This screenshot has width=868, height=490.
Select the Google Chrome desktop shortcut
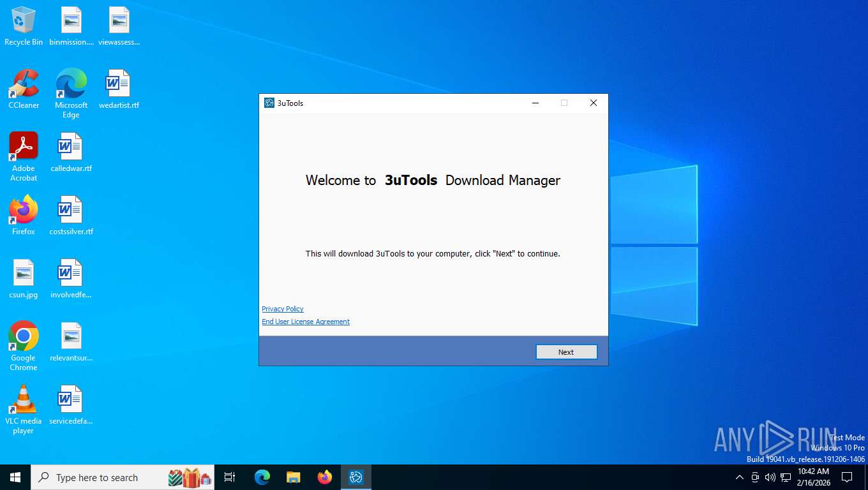pos(24,346)
